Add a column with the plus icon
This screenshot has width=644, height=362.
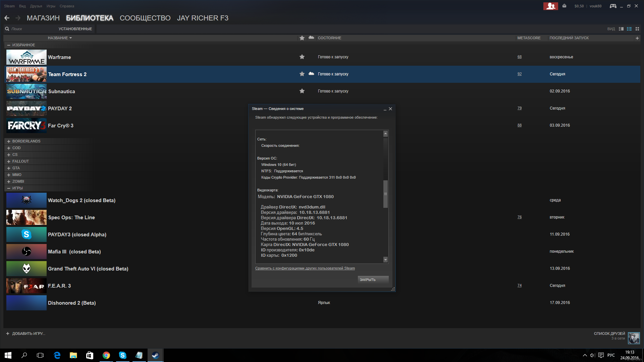637,38
